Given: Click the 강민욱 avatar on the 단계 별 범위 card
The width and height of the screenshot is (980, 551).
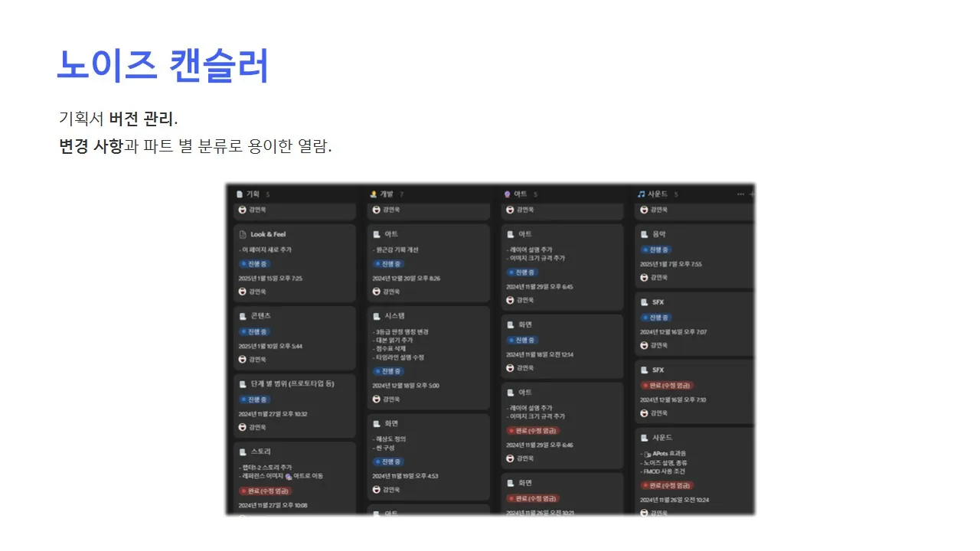Looking at the screenshot, I should [243, 427].
